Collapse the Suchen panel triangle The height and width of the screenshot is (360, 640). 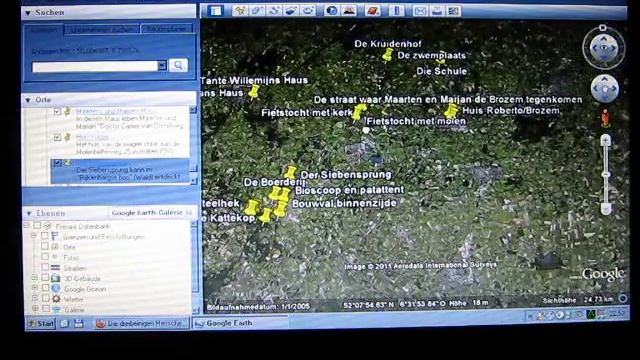coord(28,13)
